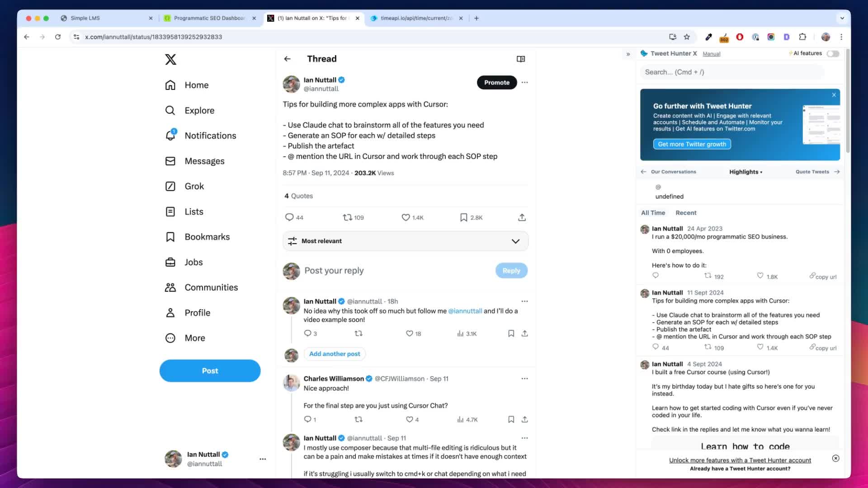The height and width of the screenshot is (488, 868).
Task: Click the share/upload icon on the main tweet
Action: pos(522,217)
